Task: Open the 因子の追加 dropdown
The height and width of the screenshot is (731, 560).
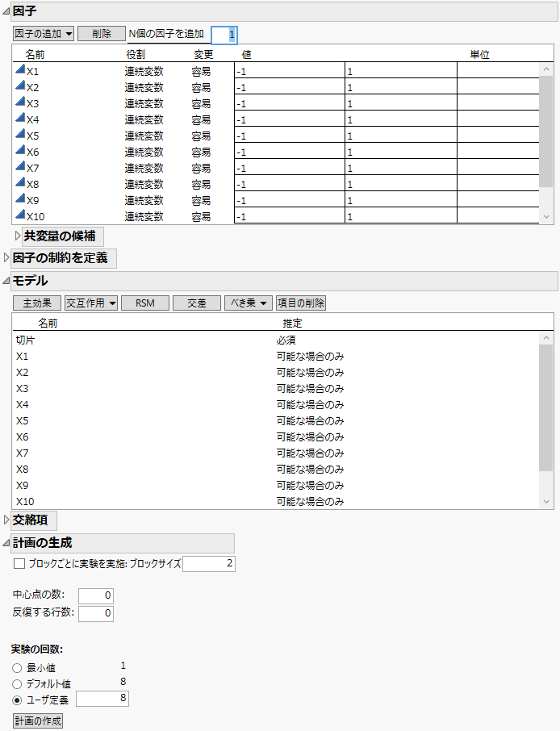Action: click(44, 34)
